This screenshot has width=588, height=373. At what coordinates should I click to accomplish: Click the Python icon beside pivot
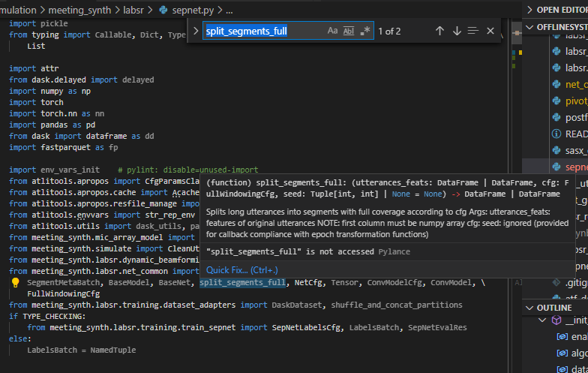(x=556, y=101)
